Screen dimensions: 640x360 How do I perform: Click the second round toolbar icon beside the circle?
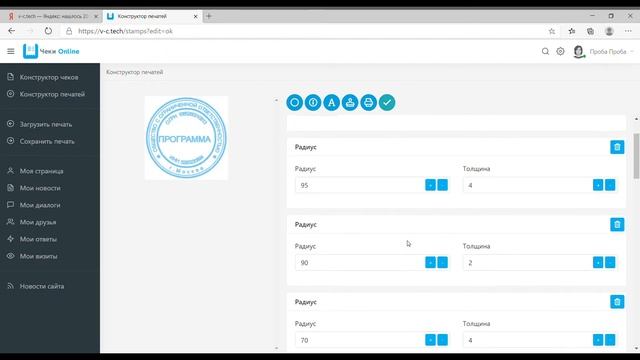313,102
